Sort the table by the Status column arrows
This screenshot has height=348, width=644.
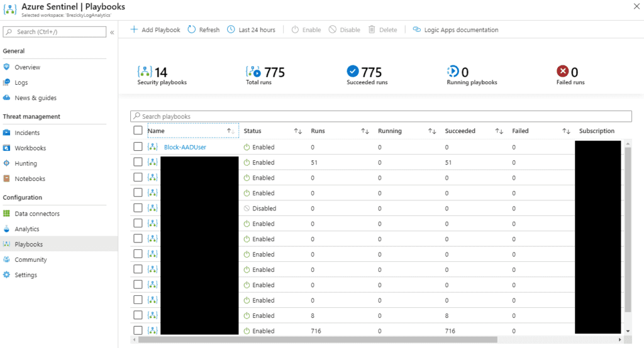[298, 131]
